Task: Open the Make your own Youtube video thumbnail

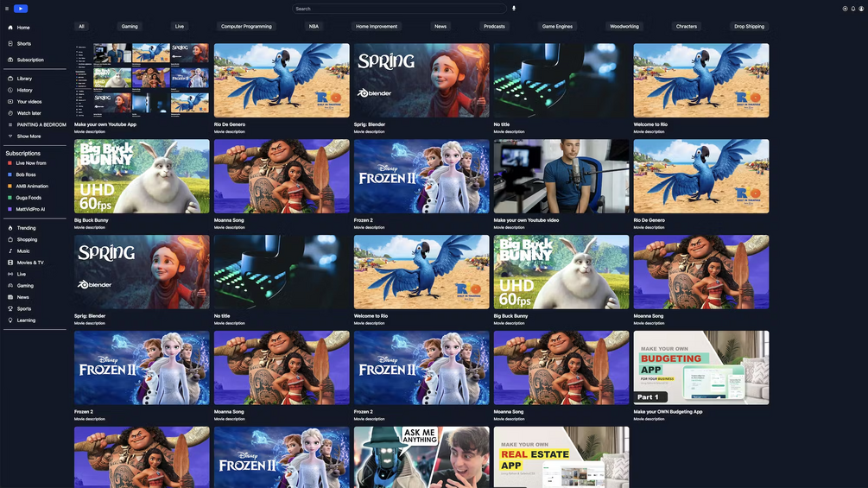Action: tap(561, 176)
